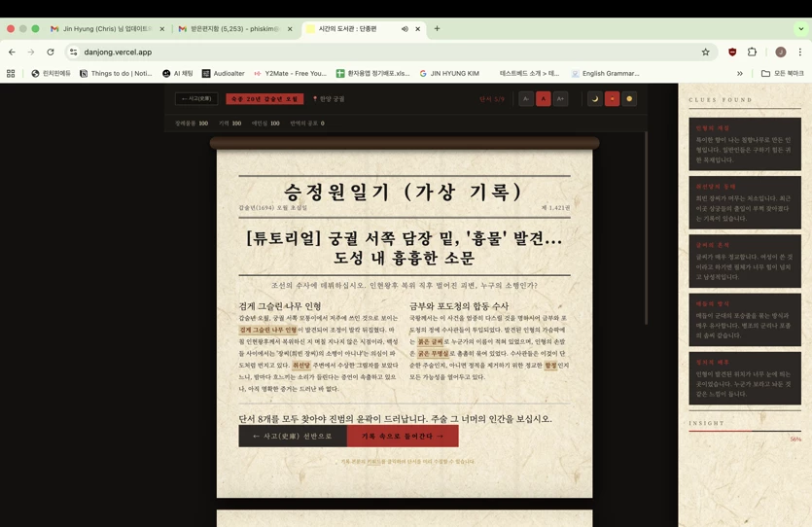Click the ← 사고(史庫) 선반으로 button
Screen dimensions: 812x527
pos(293,437)
